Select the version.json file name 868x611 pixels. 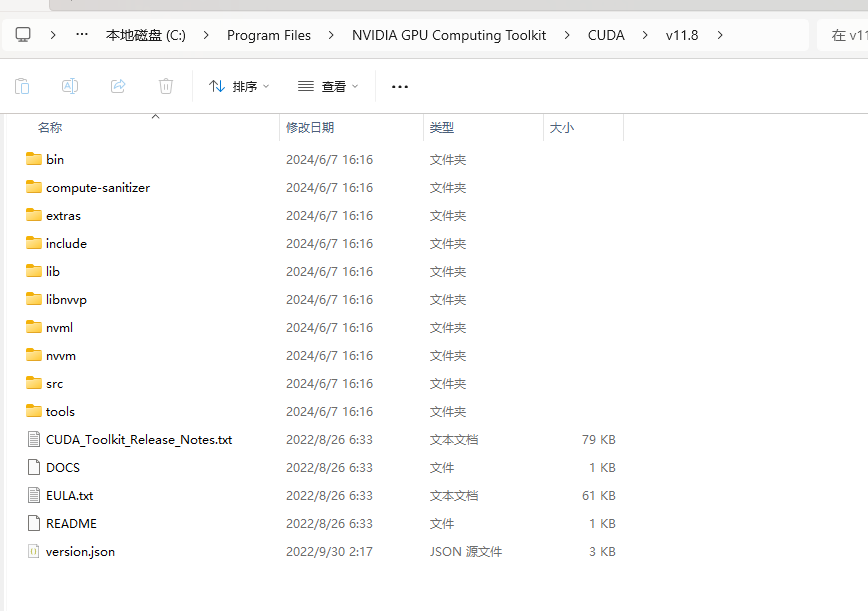coord(80,552)
